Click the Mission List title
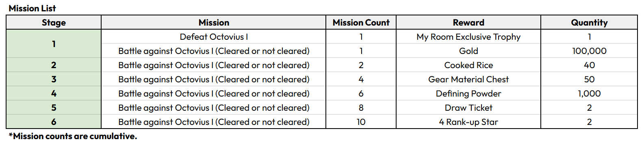This screenshot has height=146, width=644. [x=32, y=8]
